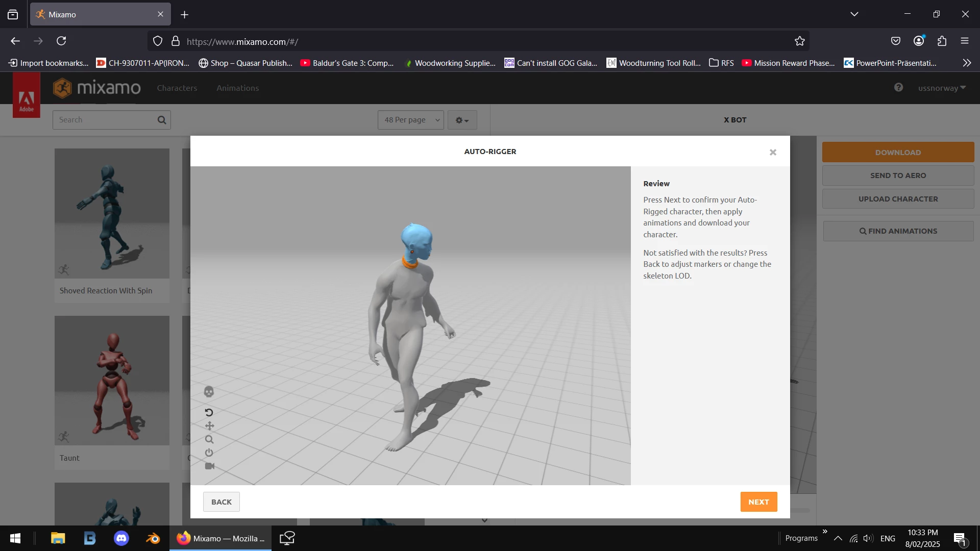Viewport: 980px width, 551px height.
Task: Open the Taunt animation thumbnail
Action: pos(112,381)
